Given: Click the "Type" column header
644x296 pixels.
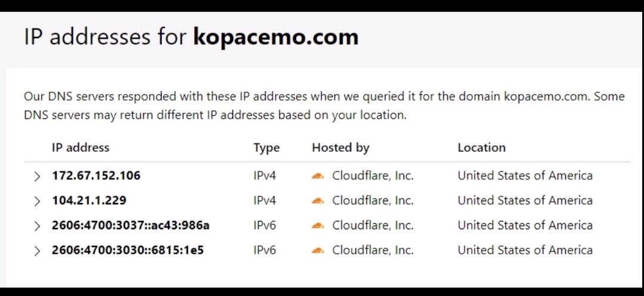Looking at the screenshot, I should click(267, 148).
